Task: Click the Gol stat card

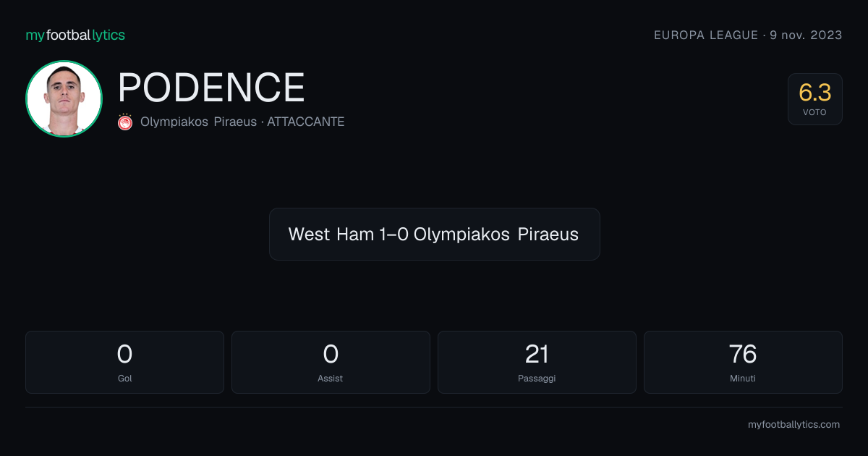Action: tap(125, 362)
